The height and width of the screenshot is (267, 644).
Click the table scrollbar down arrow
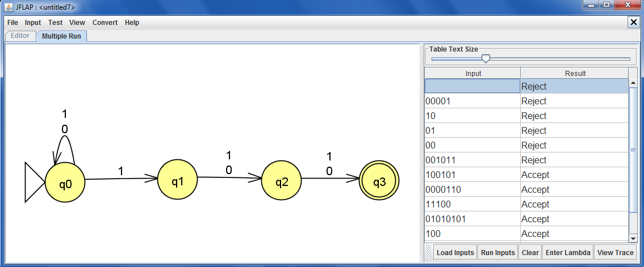[633, 238]
